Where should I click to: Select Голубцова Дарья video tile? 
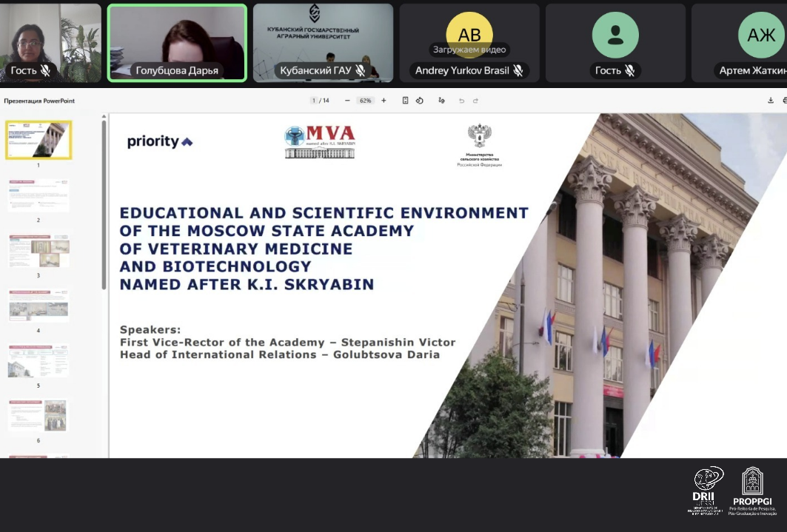point(177,43)
